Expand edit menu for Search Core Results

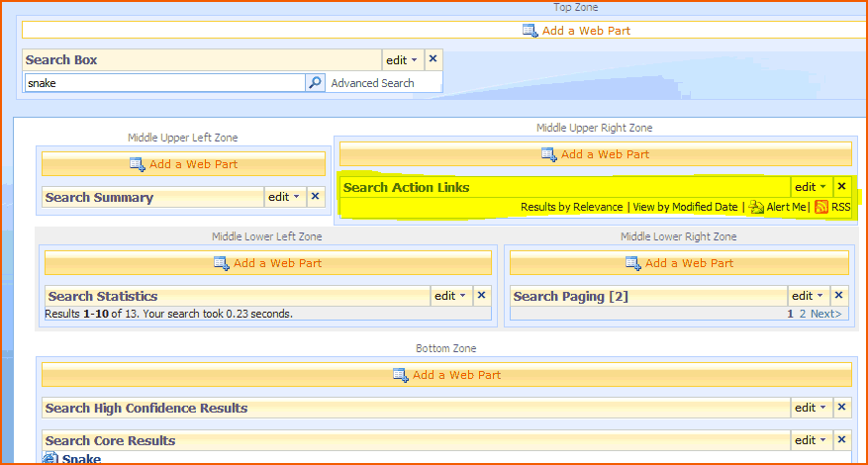(811, 440)
